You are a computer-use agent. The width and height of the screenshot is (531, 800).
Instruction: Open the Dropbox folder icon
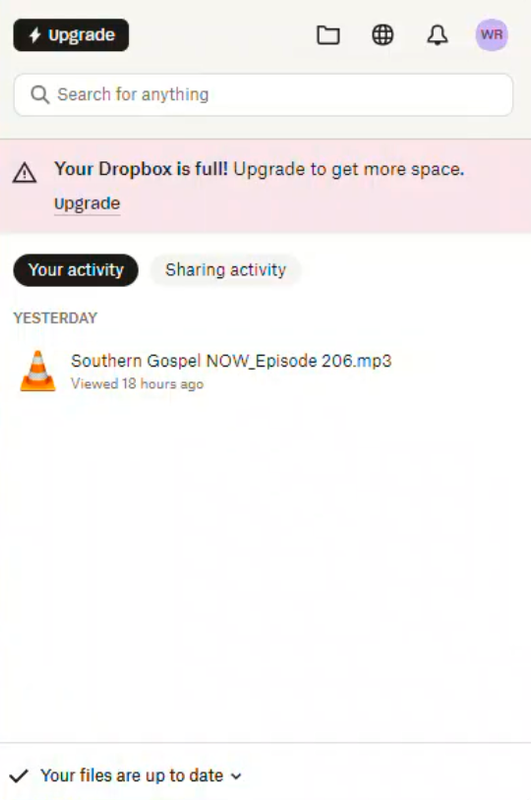[328, 35]
